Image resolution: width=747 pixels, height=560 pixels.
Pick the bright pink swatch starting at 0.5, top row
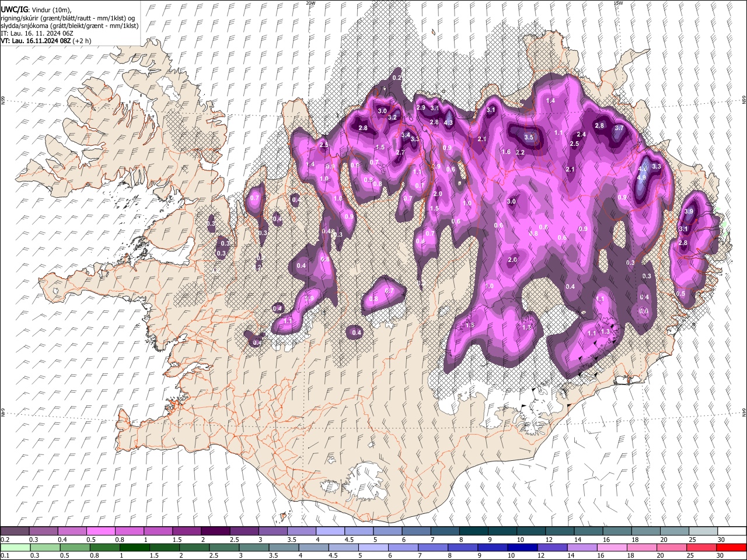[x=101, y=531]
